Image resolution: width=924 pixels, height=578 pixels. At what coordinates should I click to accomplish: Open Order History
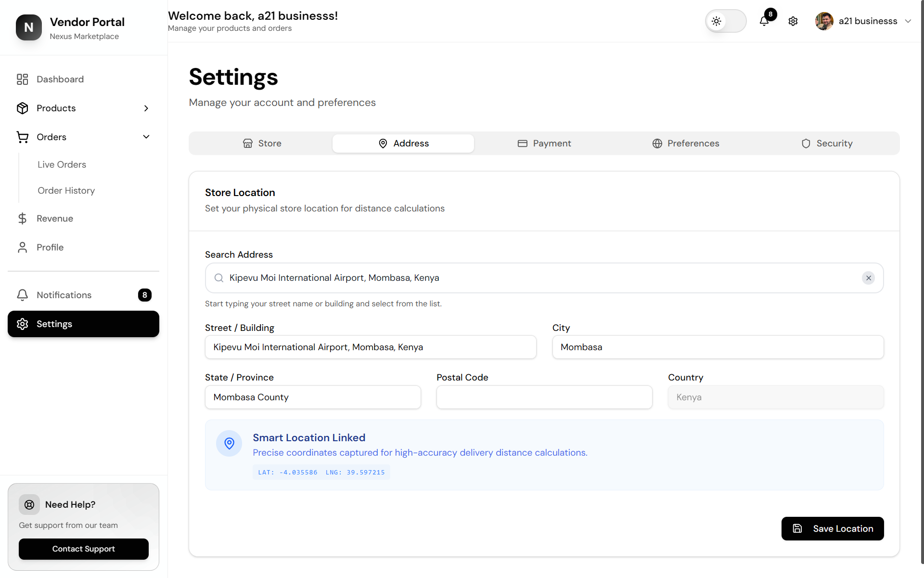point(66,191)
